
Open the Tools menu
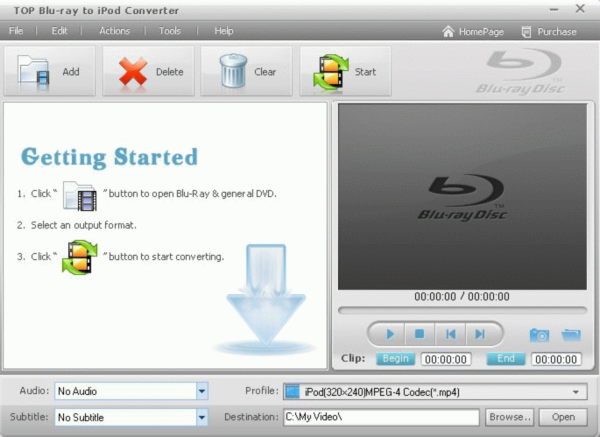point(170,31)
